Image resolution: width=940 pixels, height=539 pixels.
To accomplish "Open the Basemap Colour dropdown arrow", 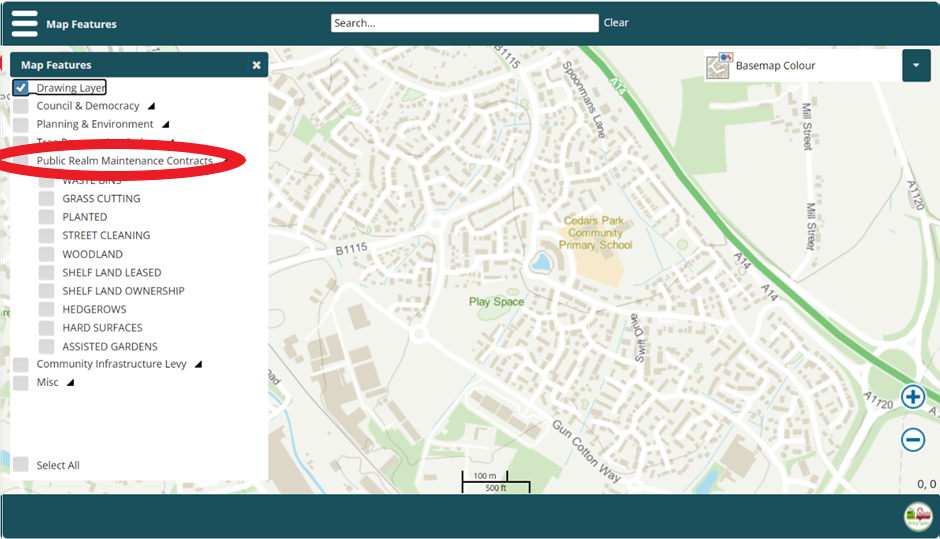I will (x=916, y=66).
